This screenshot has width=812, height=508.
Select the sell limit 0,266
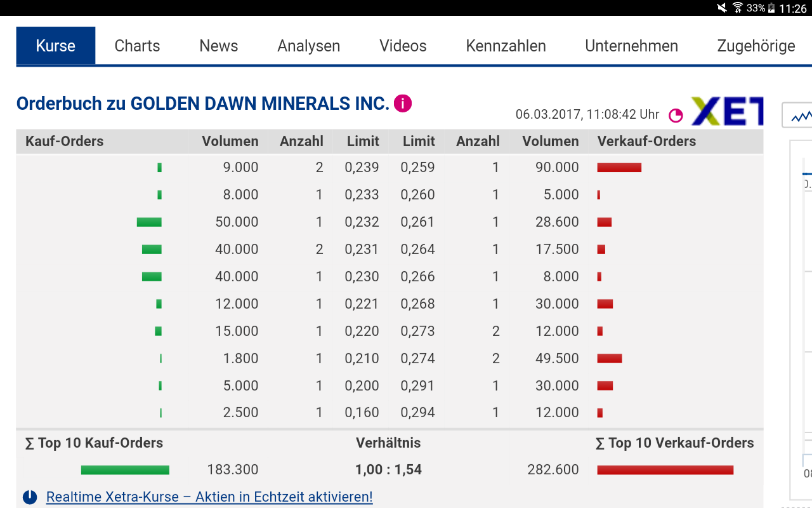[x=418, y=277]
